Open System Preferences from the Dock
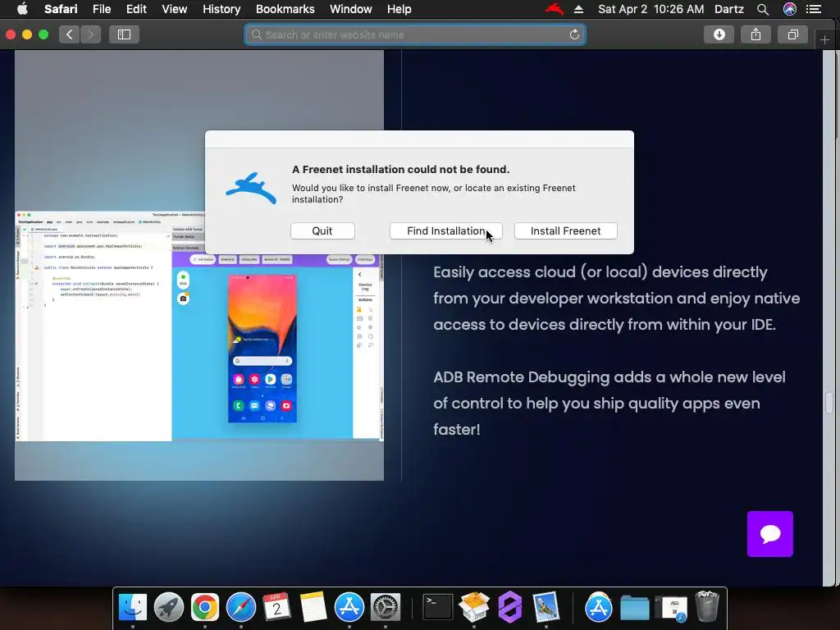The width and height of the screenshot is (840, 630). pos(386,607)
